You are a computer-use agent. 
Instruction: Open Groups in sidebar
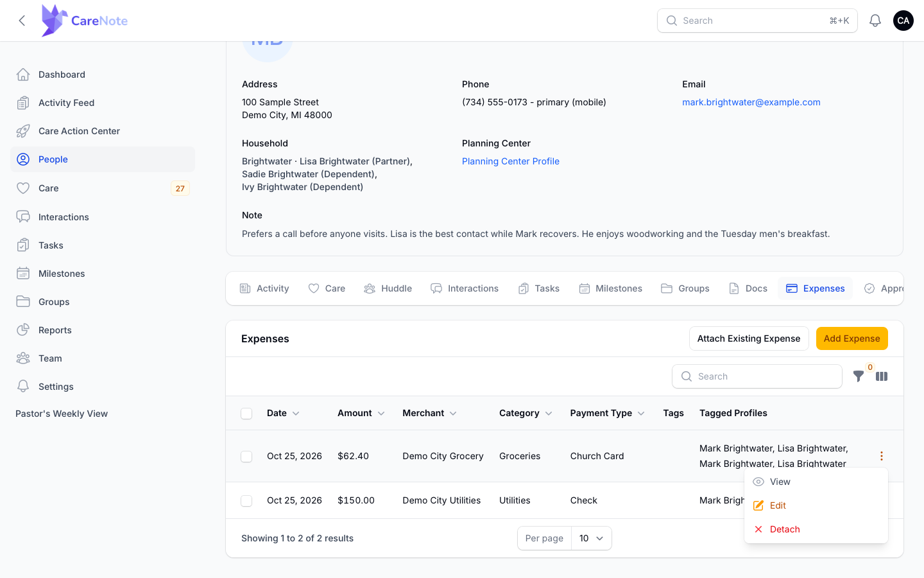[x=103, y=302]
